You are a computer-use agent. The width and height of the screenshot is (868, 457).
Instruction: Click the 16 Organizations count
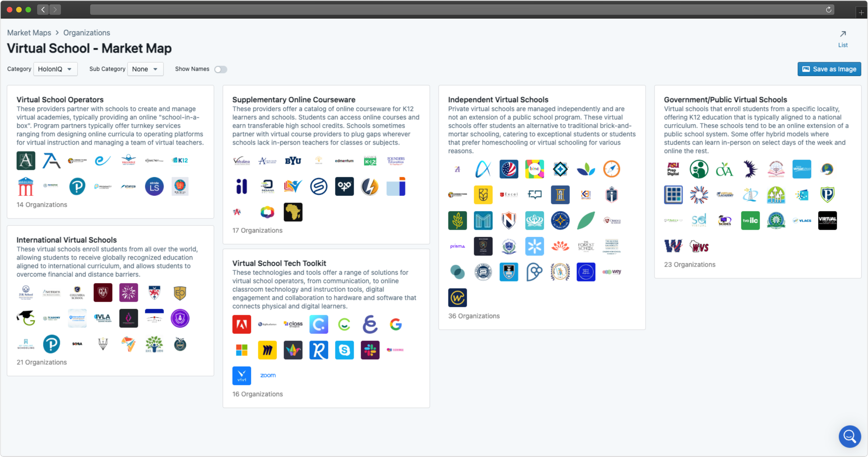point(257,394)
